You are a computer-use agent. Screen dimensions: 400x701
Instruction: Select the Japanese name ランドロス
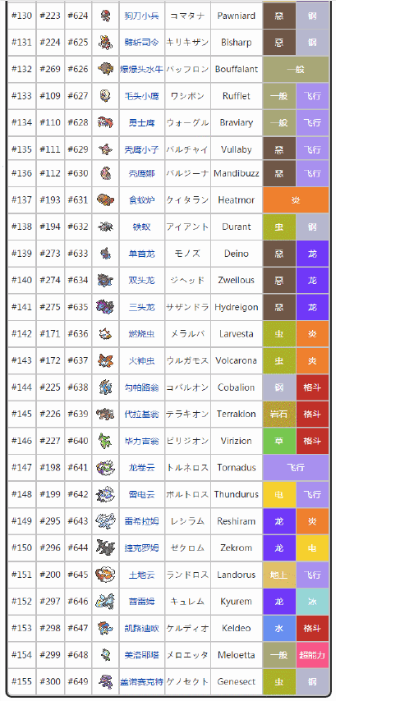187,574
